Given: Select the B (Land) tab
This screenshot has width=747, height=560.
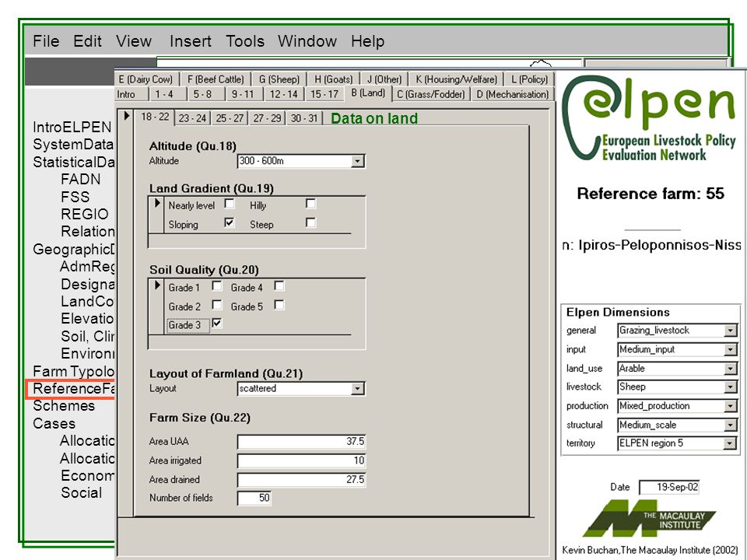Looking at the screenshot, I should (x=368, y=93).
